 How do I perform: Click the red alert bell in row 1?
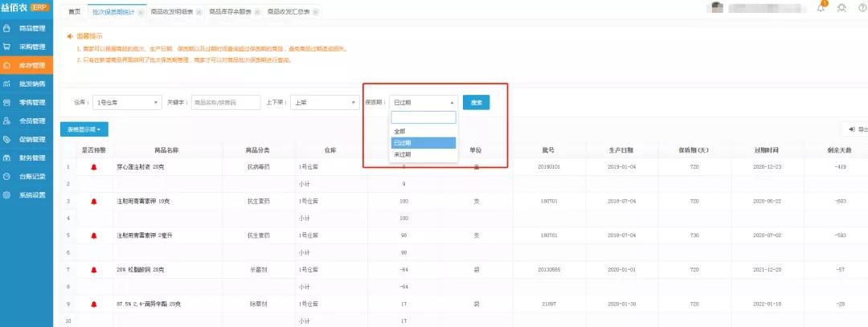tap(94, 167)
